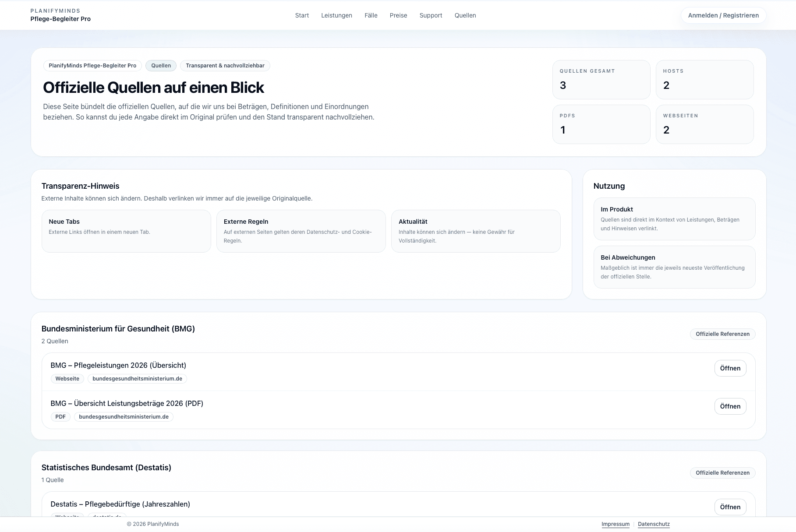Select the Quellen breadcrumb chip
This screenshot has width=796, height=532.
tap(161, 66)
